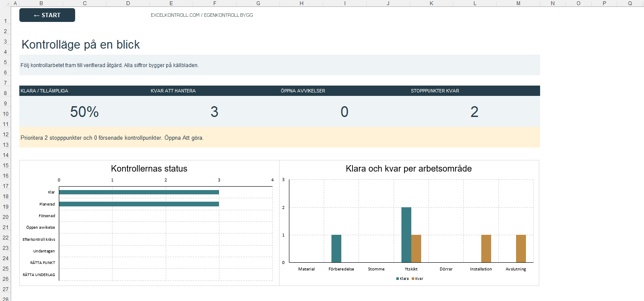Click the "Dörrar" category label
This screenshot has width=644, height=301.
pyautogui.click(x=446, y=269)
